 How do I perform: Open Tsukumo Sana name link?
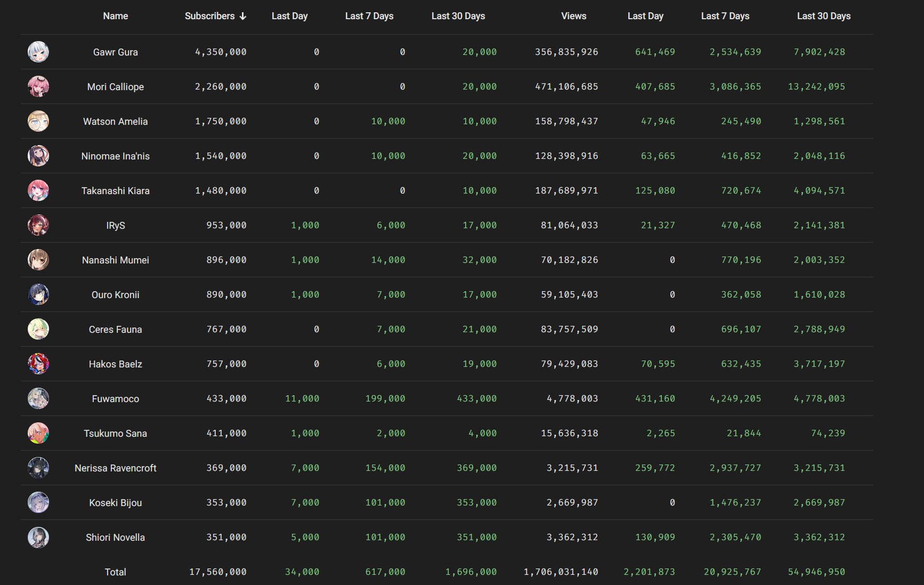point(116,434)
